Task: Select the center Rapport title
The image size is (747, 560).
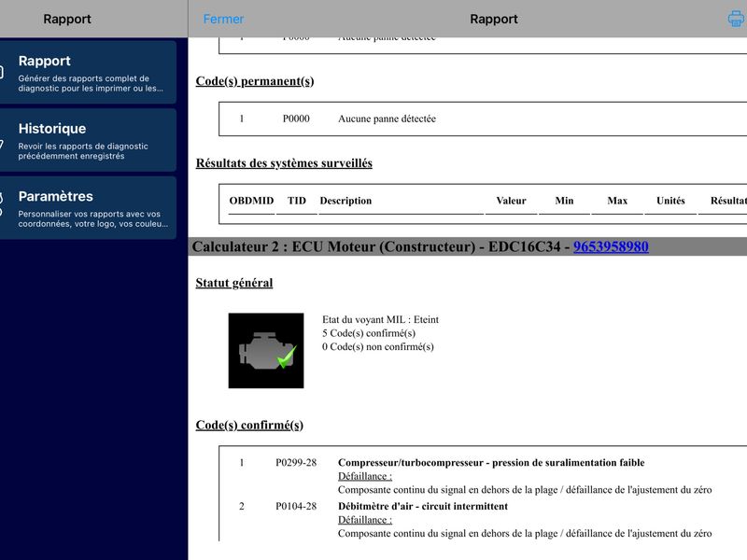Action: click(494, 19)
